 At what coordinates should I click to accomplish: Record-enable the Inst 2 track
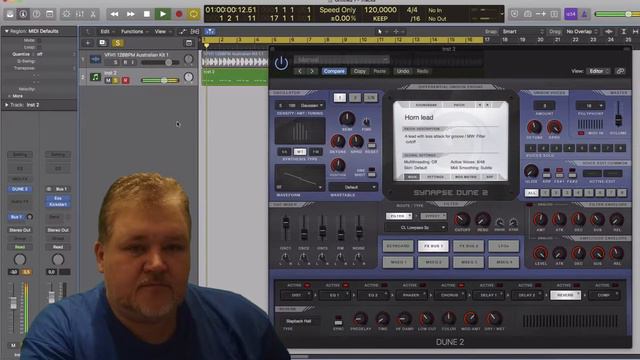point(125,80)
